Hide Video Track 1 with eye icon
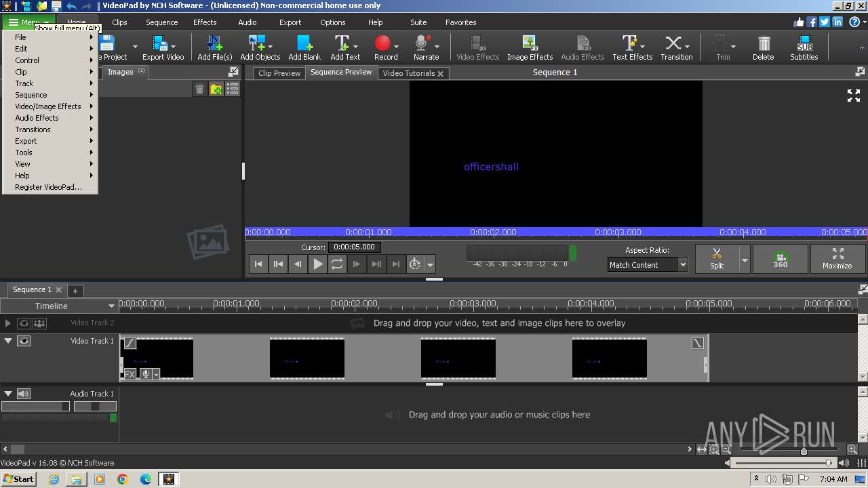868x488 pixels. (24, 341)
